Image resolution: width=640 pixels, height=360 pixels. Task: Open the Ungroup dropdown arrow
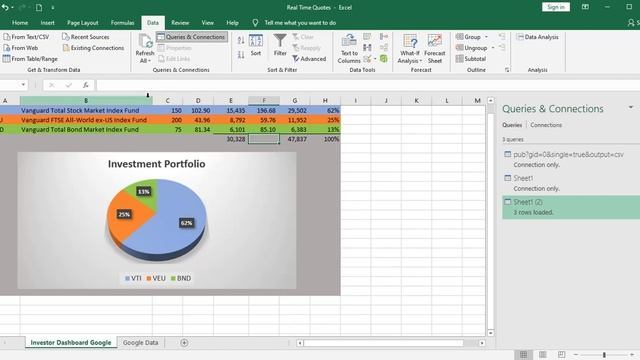(493, 48)
